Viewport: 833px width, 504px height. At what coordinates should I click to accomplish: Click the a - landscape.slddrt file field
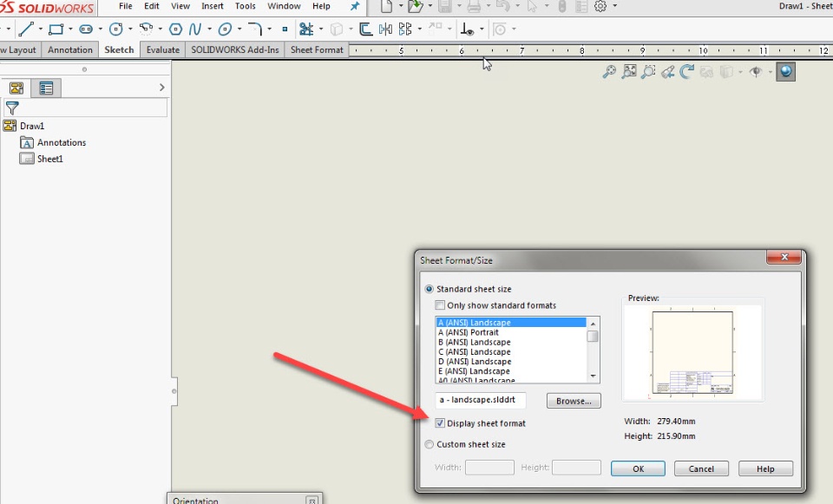[481, 400]
